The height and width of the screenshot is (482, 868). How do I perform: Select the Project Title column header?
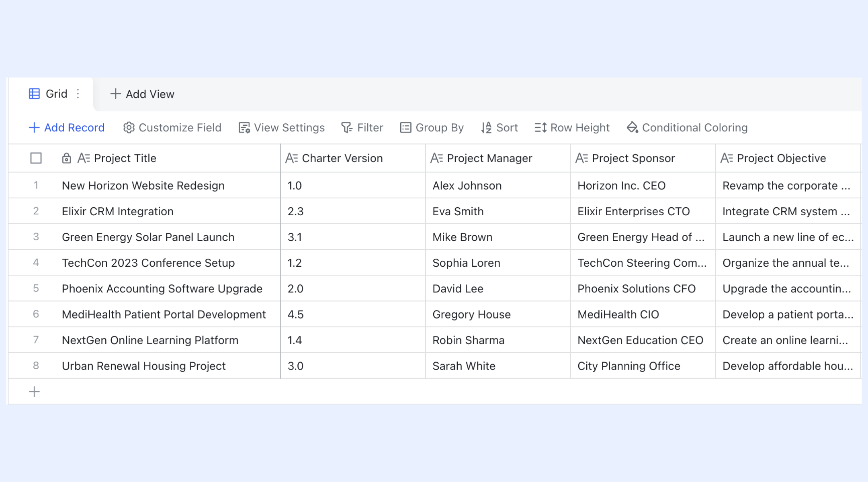[x=168, y=158]
